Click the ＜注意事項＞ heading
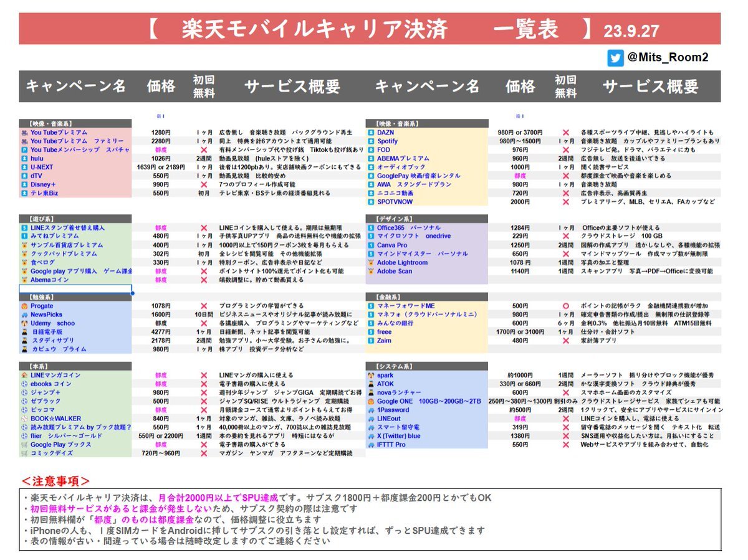This screenshot has height=560, width=748. (56, 480)
